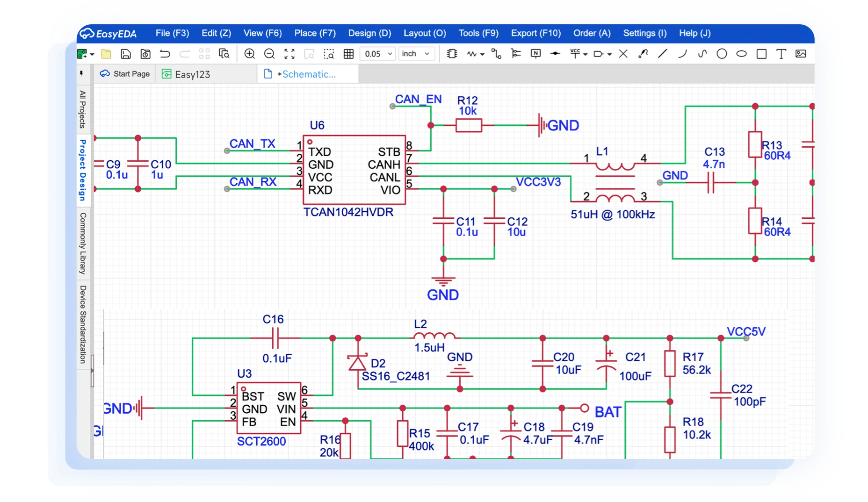Select the circle drawing tool
Image resolution: width=868 pixels, height=502 pixels.
click(722, 54)
